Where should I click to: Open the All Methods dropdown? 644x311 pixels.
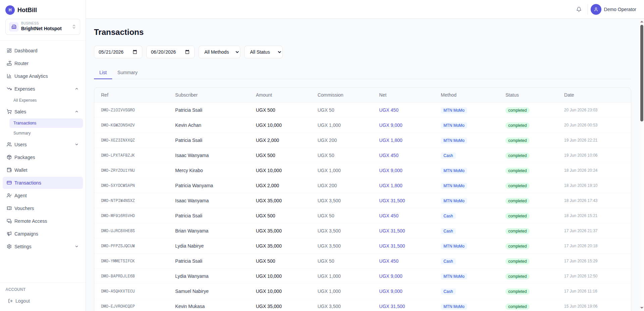coord(219,52)
